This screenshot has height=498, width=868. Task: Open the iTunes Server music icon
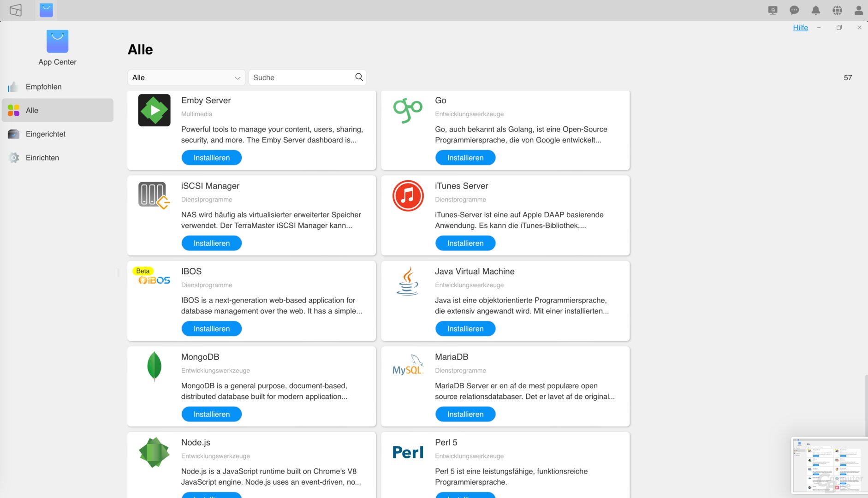[408, 196]
